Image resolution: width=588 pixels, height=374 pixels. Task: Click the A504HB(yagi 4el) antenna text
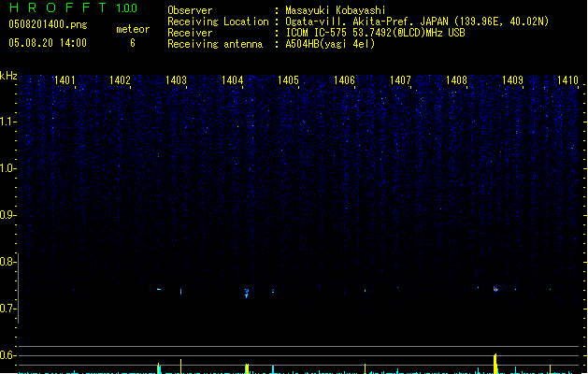330,44
